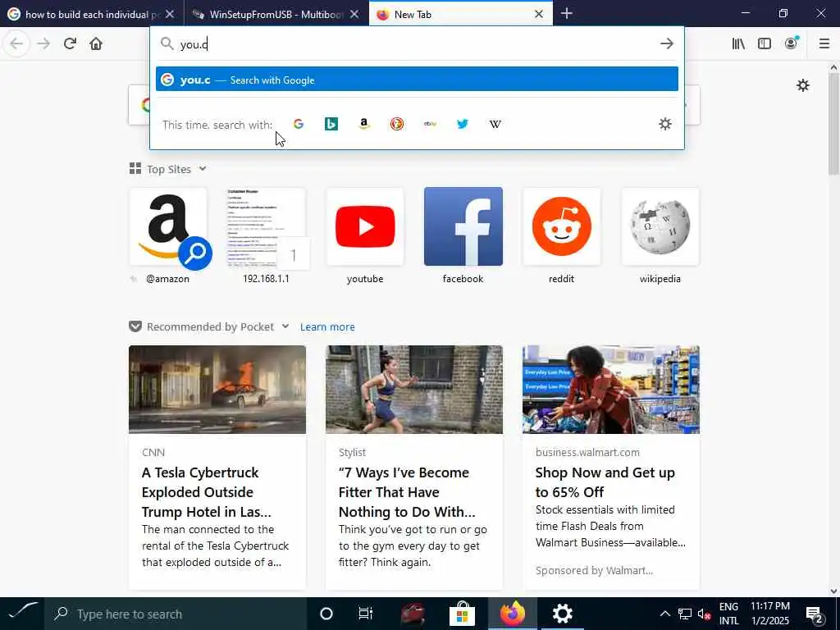Expand Recommended by Pocket section menu
Image resolution: width=840 pixels, height=630 pixels.
pyautogui.click(x=285, y=326)
